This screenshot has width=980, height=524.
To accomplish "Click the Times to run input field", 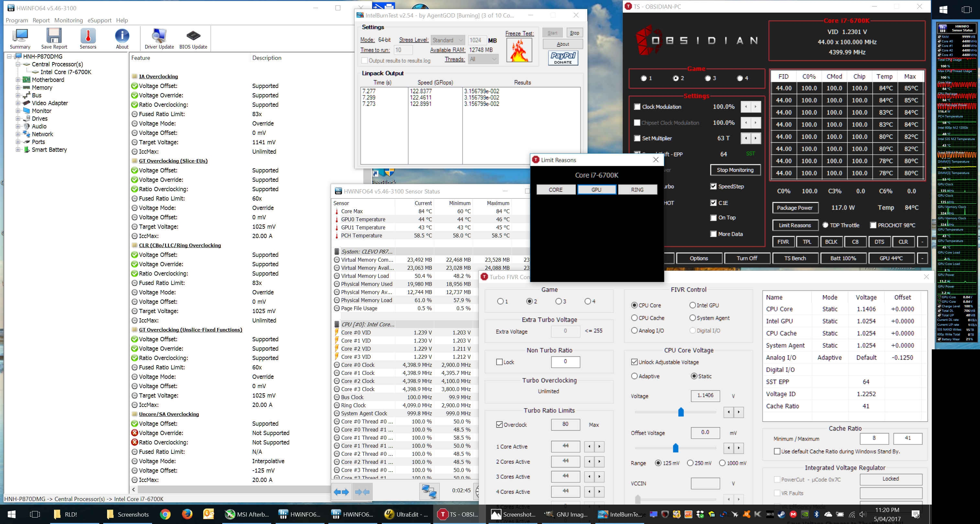I will pos(403,50).
